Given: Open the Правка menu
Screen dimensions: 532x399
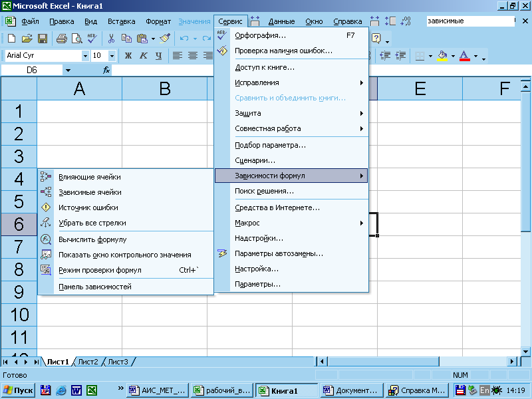Looking at the screenshot, I should point(62,21).
